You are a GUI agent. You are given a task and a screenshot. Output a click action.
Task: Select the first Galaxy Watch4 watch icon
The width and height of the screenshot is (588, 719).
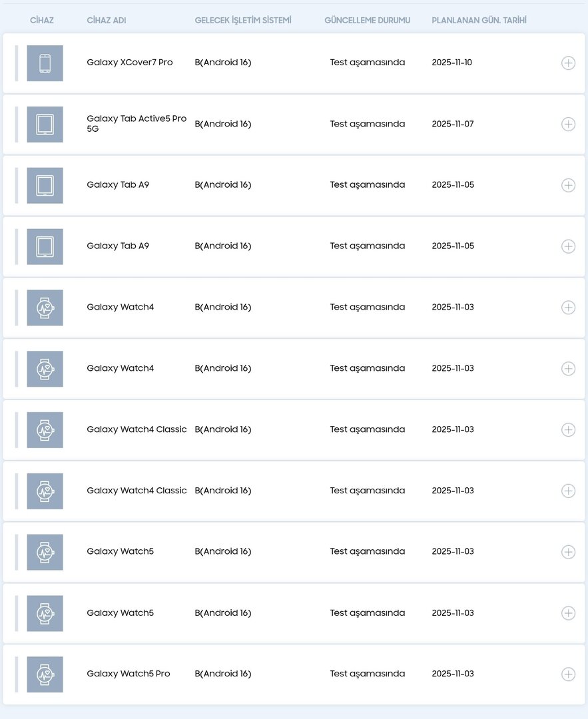click(x=45, y=308)
